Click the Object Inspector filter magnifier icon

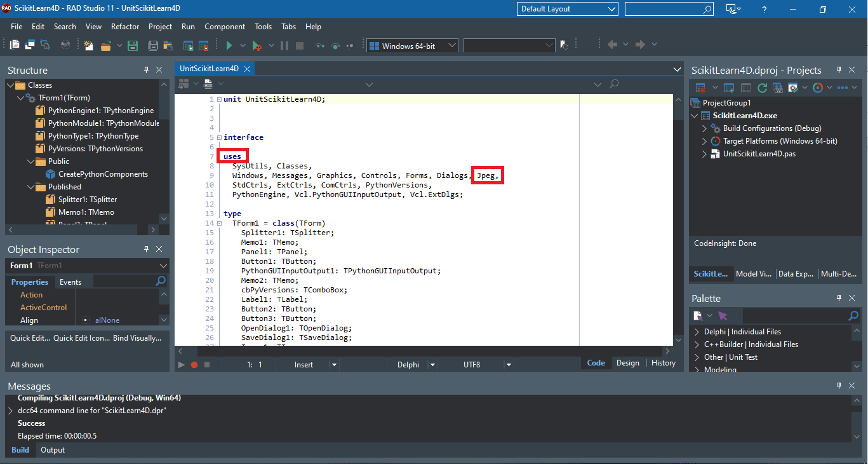click(x=161, y=281)
